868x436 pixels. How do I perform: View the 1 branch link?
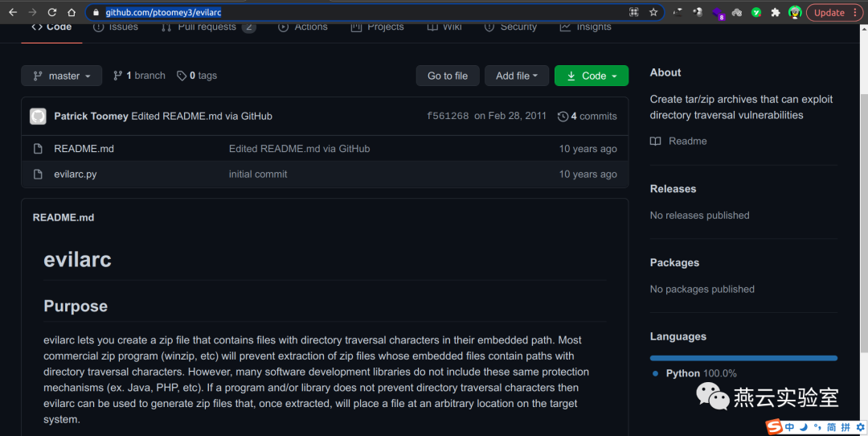click(x=139, y=76)
